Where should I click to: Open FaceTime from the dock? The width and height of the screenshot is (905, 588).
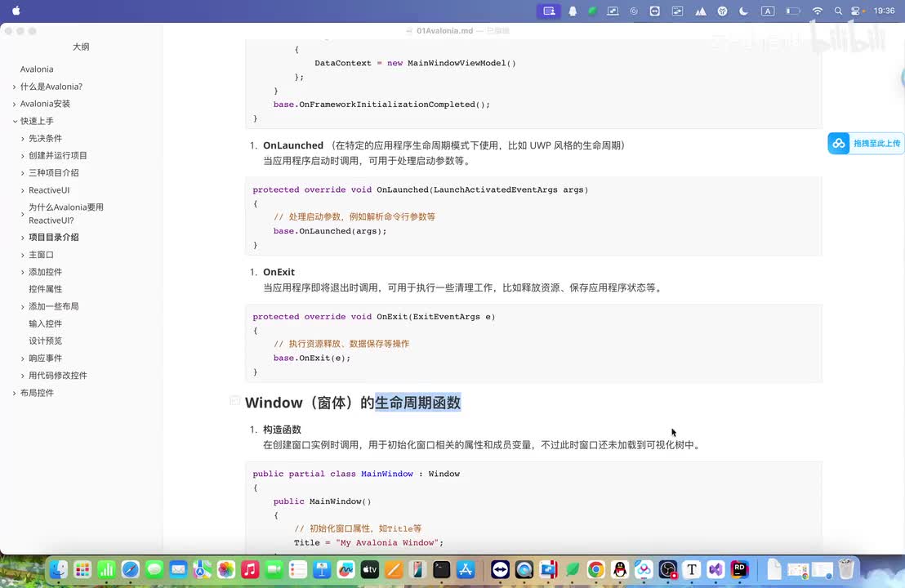point(274,570)
